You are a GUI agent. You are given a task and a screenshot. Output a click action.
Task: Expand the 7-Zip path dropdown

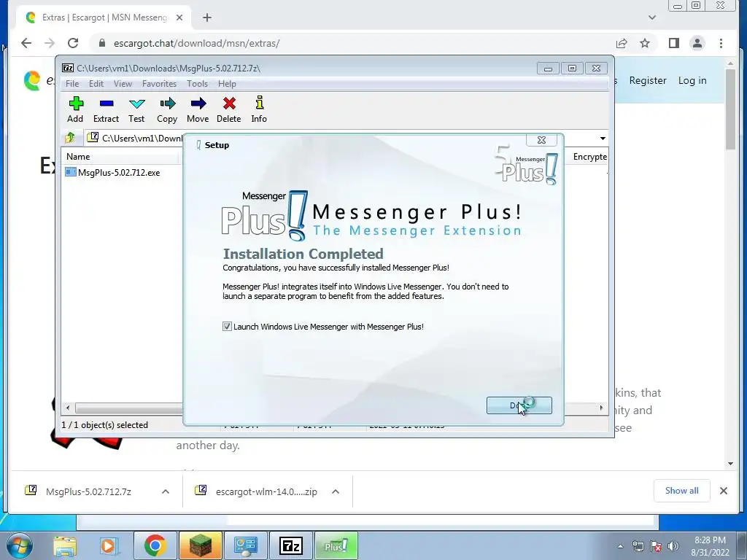pyautogui.click(x=603, y=138)
